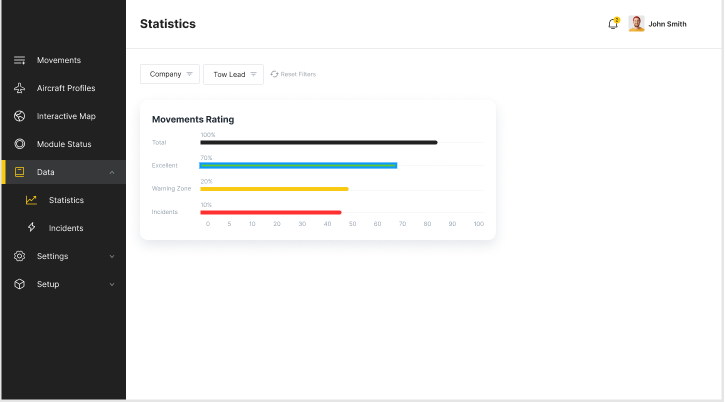Expand the Settings menu chevron
Viewport: 725px width, 402px height.
[112, 256]
